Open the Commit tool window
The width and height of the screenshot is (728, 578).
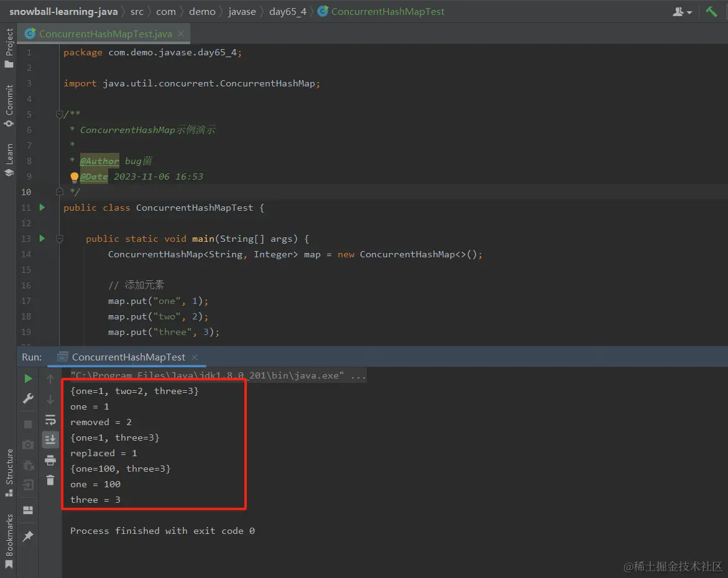pyautogui.click(x=9, y=106)
